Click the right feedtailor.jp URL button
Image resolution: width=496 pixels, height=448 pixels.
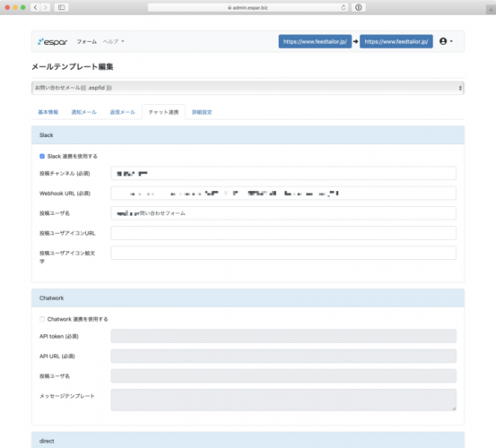coord(396,41)
